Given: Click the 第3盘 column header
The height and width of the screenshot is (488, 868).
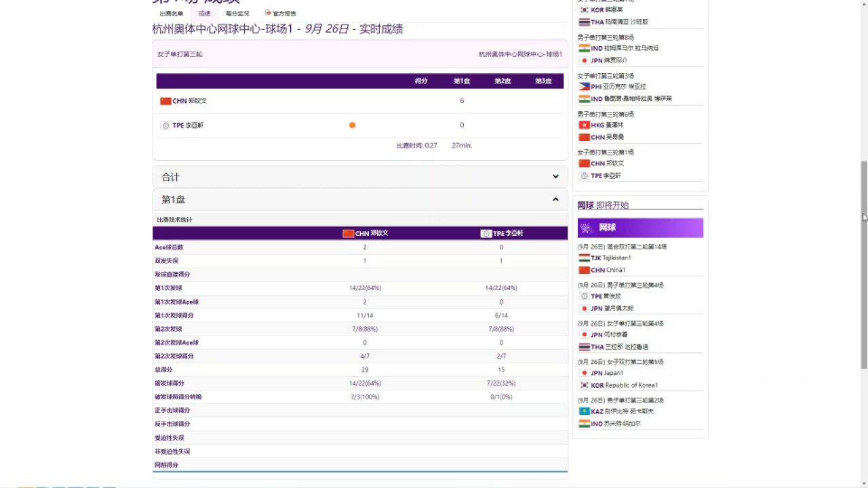Looking at the screenshot, I should 543,81.
